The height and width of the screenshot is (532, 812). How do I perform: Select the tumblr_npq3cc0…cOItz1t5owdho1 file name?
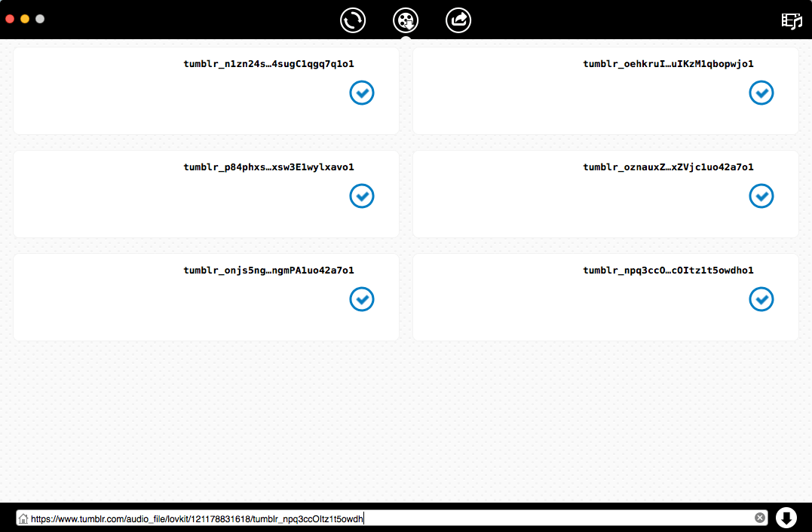tap(668, 270)
